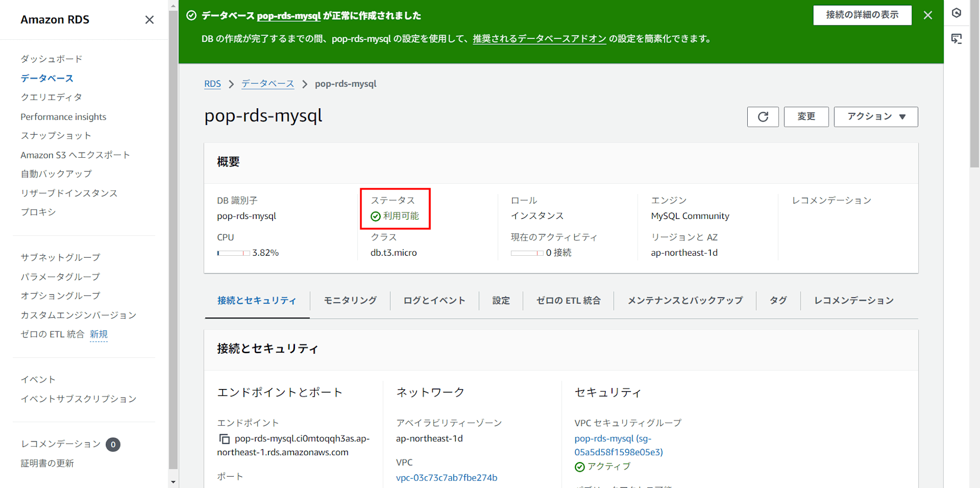
Task: Open イベント in sidebar
Action: point(38,379)
